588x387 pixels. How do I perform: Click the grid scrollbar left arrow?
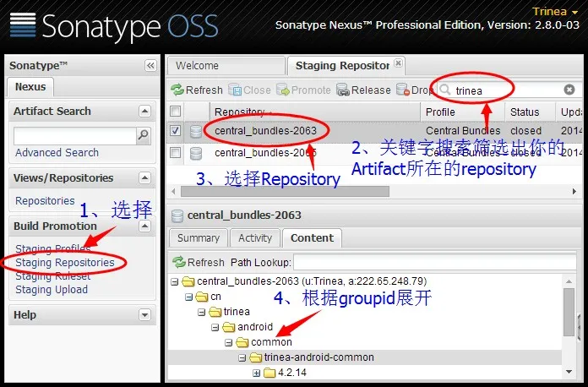[x=173, y=191]
